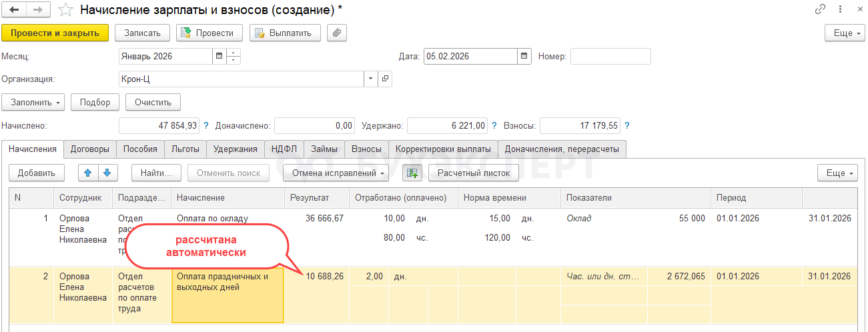Screen dimensions: 868x332
Task: Click Провести и закрыть button
Action: coord(55,33)
